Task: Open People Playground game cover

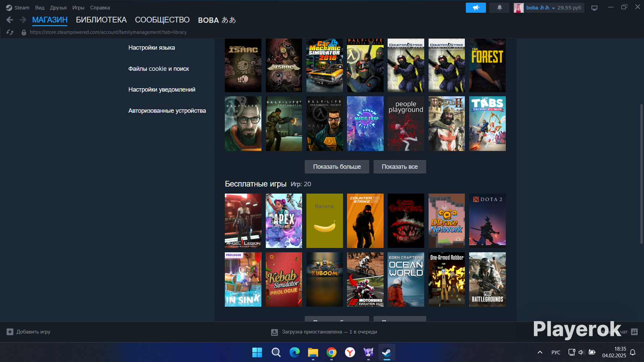Action: [406, 123]
